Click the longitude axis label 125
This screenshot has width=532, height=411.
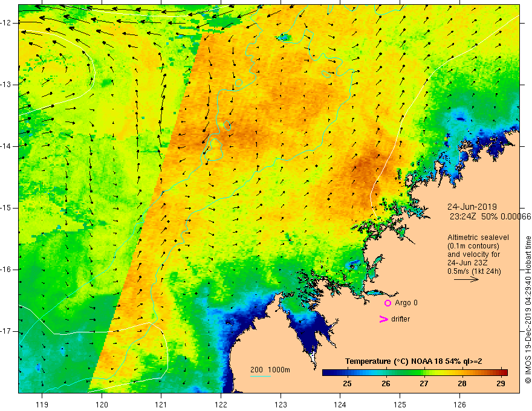pyautogui.click(x=400, y=404)
